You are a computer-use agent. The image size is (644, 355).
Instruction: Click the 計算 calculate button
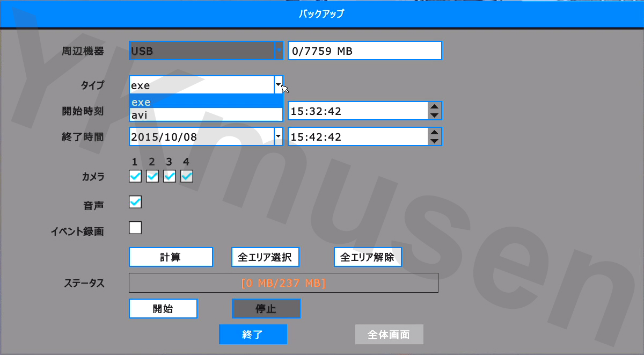171,257
